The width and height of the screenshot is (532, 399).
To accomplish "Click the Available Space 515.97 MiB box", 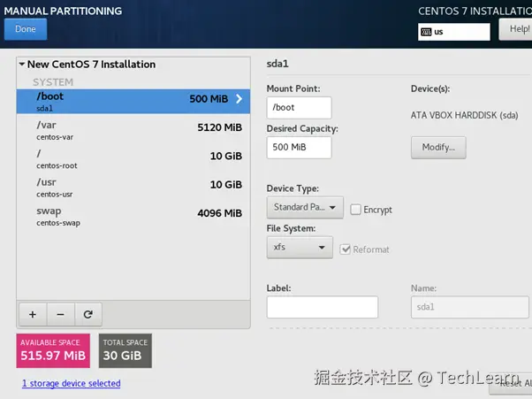I will point(53,350).
